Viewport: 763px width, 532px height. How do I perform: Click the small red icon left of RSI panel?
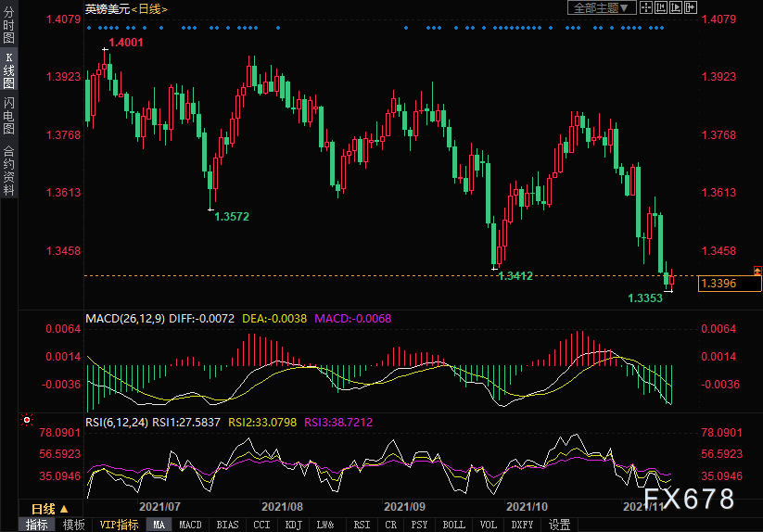(27, 421)
